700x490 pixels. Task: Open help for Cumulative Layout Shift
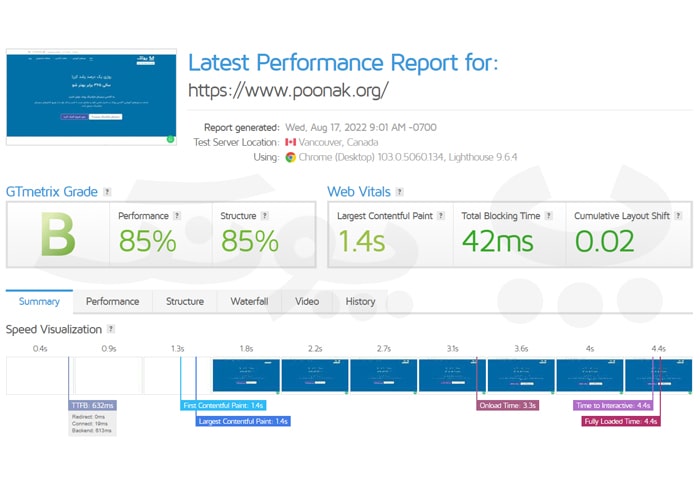pos(678,216)
